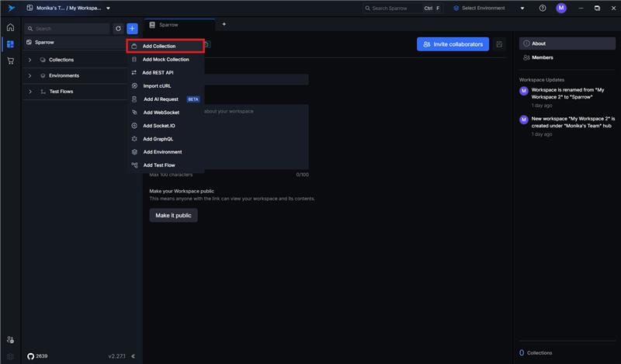This screenshot has width=621, height=364.
Task: Click the Sparrow logo in title bar
Action: click(12, 8)
